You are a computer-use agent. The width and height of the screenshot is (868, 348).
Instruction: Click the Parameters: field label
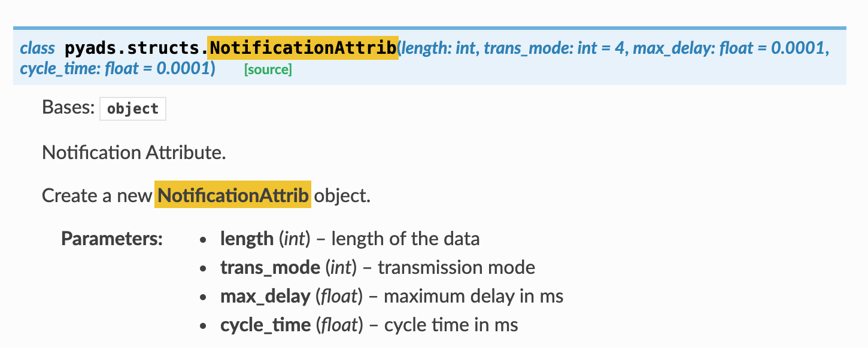click(112, 239)
